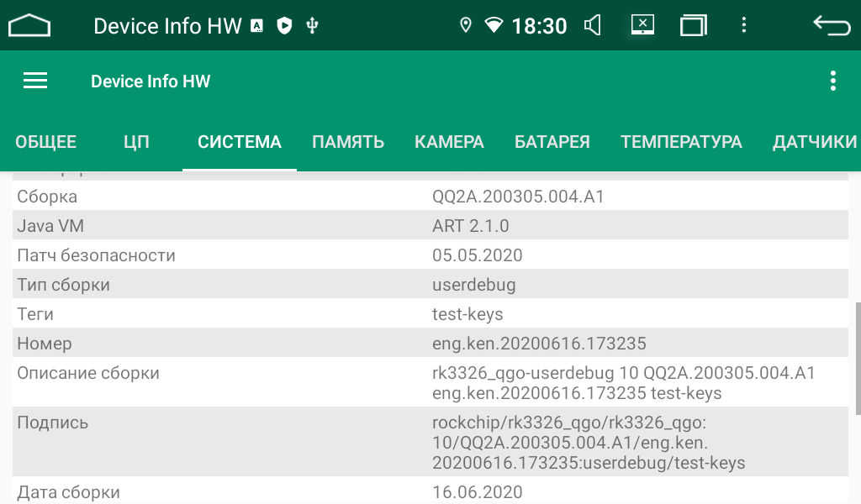Select the userdebug value in Тип сборки row
The width and height of the screenshot is (861, 504).
click(x=474, y=285)
